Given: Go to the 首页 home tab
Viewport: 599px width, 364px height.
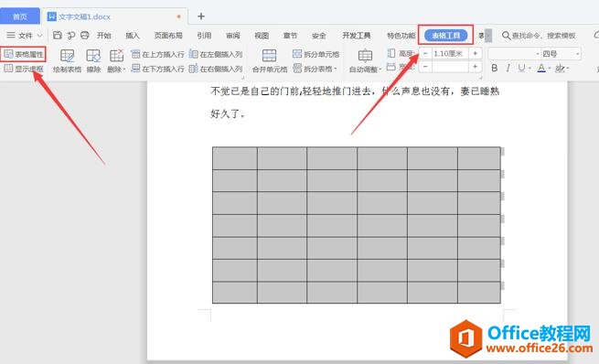Looking at the screenshot, I should tap(20, 16).
